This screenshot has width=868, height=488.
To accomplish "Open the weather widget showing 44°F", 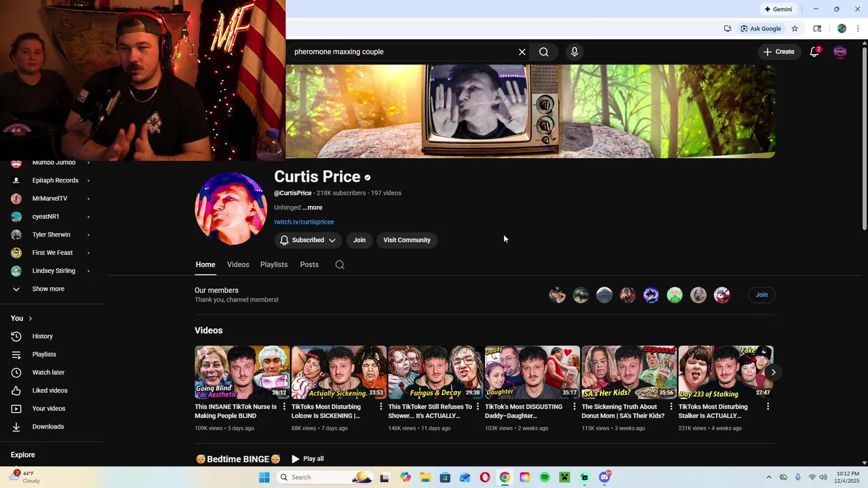I will (x=24, y=477).
